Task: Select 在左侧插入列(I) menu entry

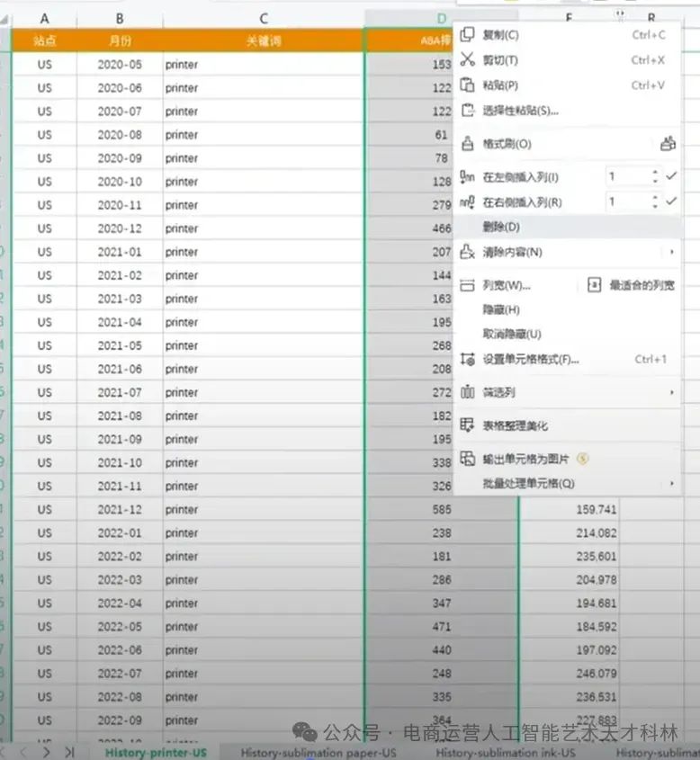Action: 520,177
